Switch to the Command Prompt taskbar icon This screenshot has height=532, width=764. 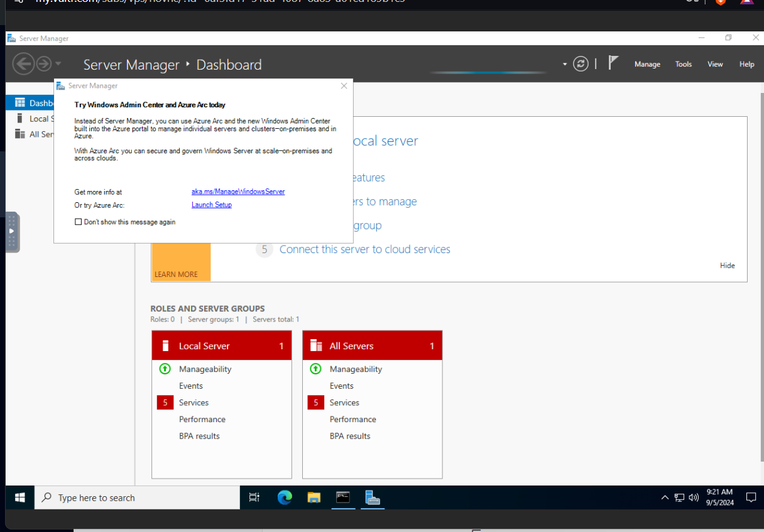click(x=343, y=497)
